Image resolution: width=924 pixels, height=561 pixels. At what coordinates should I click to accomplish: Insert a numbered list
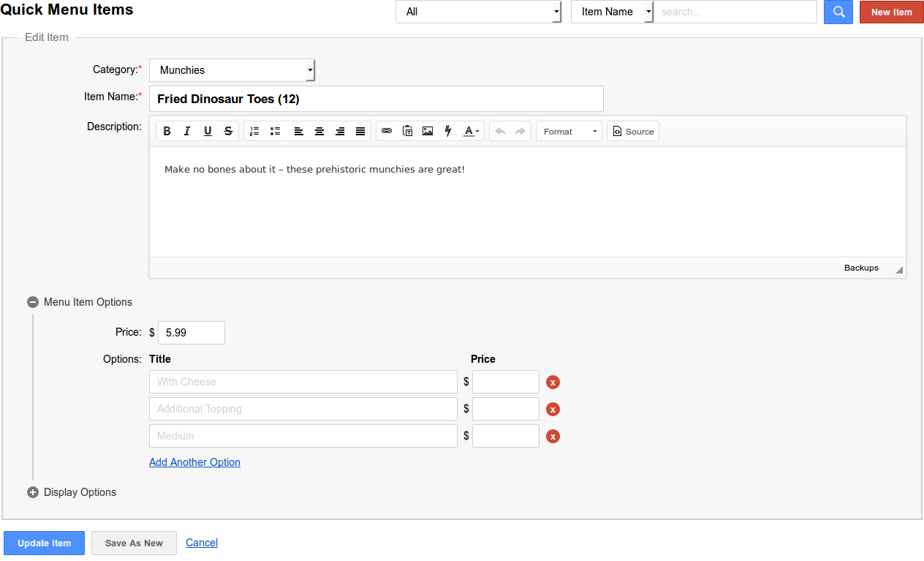254,132
